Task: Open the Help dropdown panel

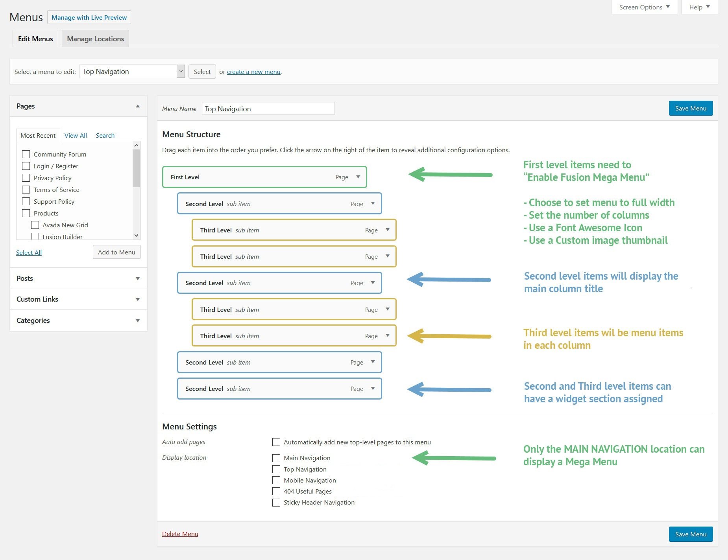Action: tap(699, 7)
